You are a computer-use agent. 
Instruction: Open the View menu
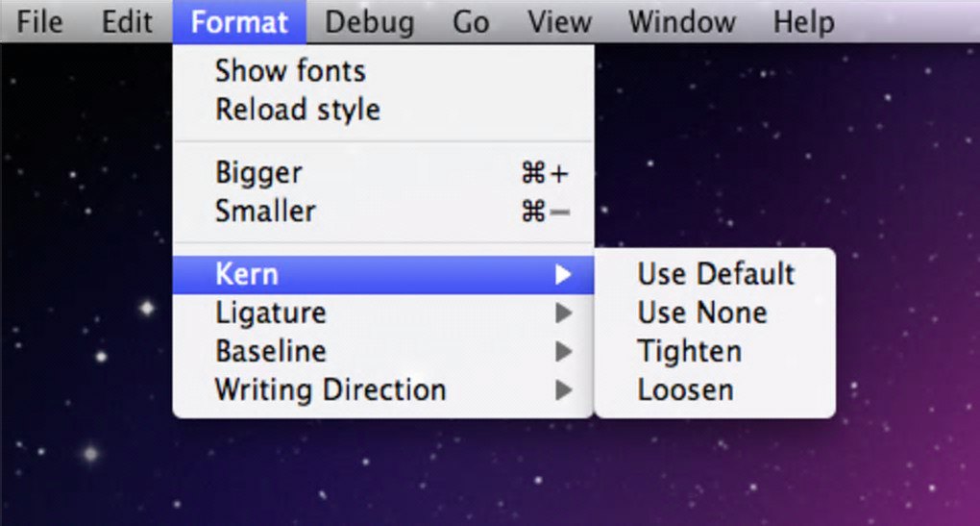(559, 21)
